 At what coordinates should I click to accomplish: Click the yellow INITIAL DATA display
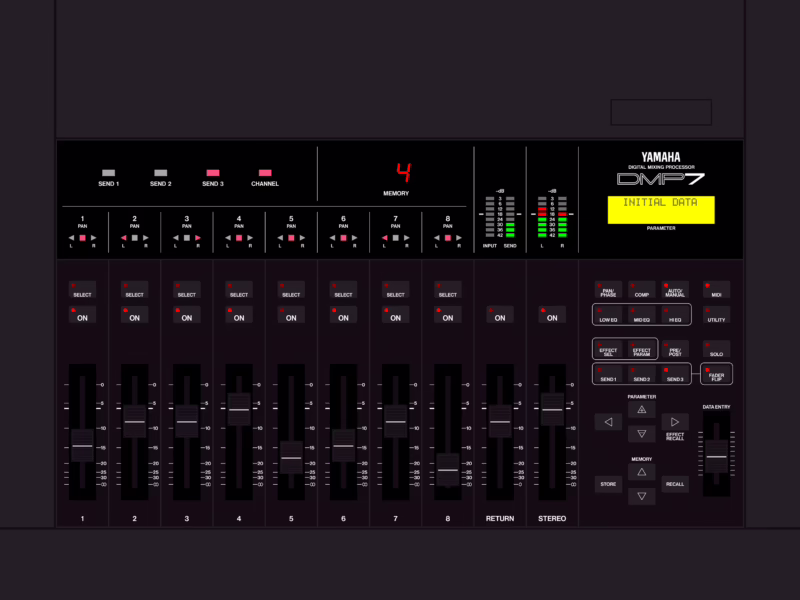point(661,210)
